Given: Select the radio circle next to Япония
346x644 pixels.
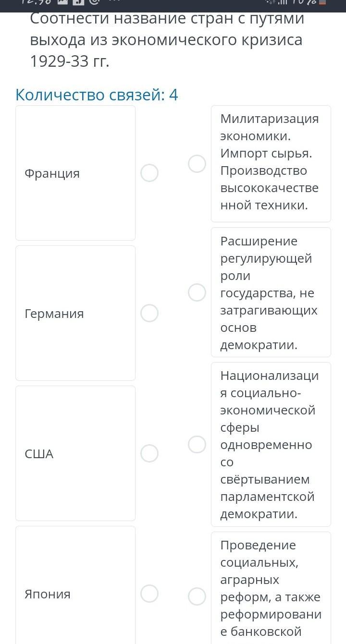Looking at the screenshot, I should click(x=149, y=594).
